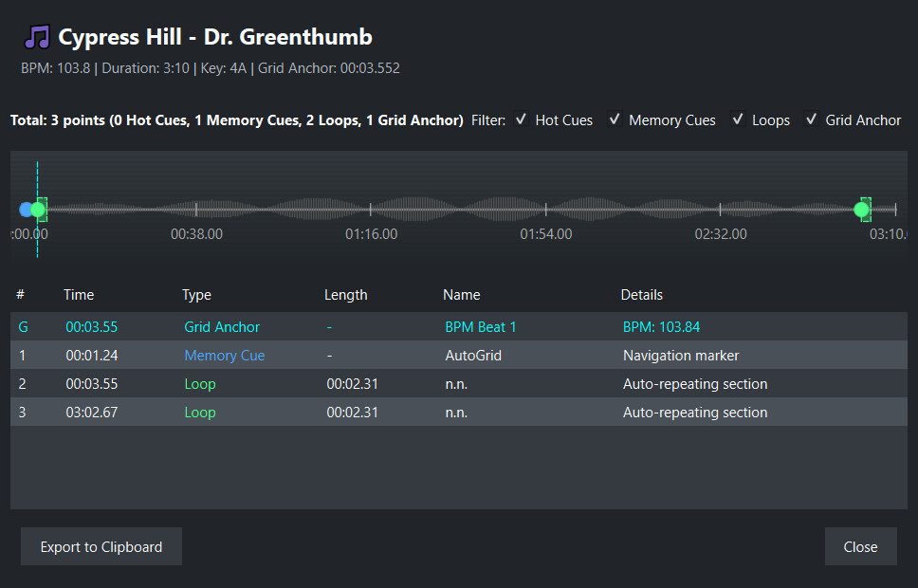Select the green loop marker at waveform start
918x588 pixels.
coord(39,210)
